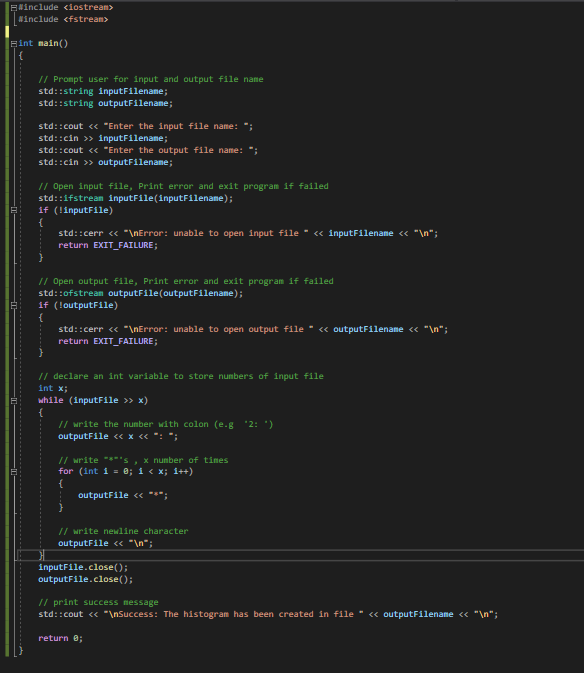Click the return 0 statement
The image size is (584, 673).
(60, 639)
